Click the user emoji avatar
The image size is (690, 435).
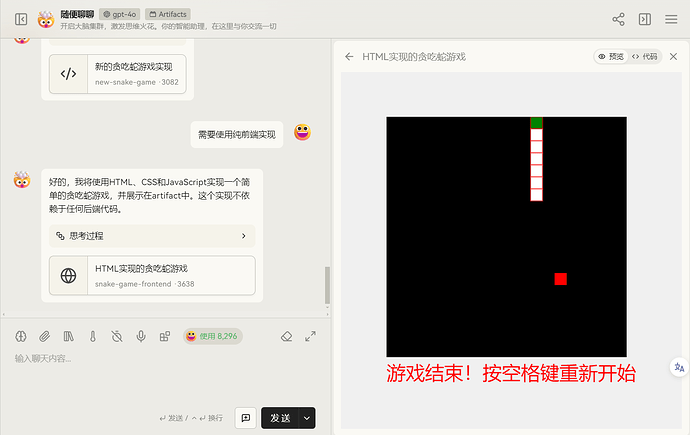pyautogui.click(x=302, y=132)
